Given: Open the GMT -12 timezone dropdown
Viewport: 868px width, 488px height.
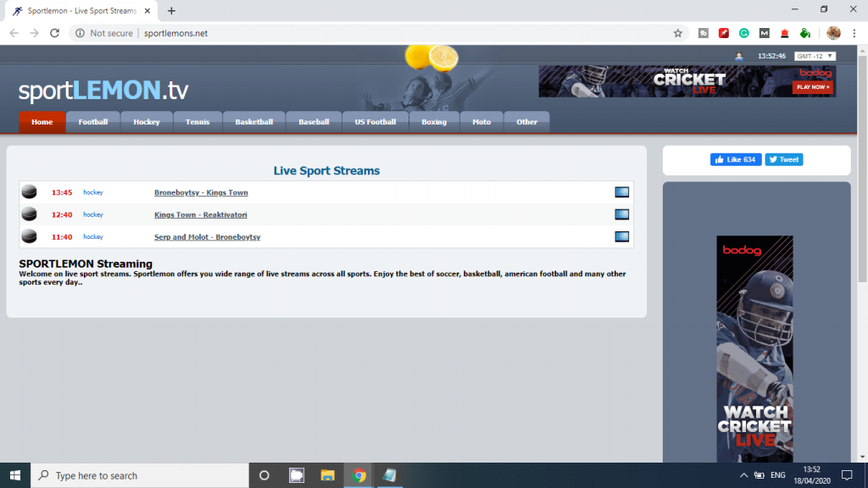Looking at the screenshot, I should click(815, 56).
